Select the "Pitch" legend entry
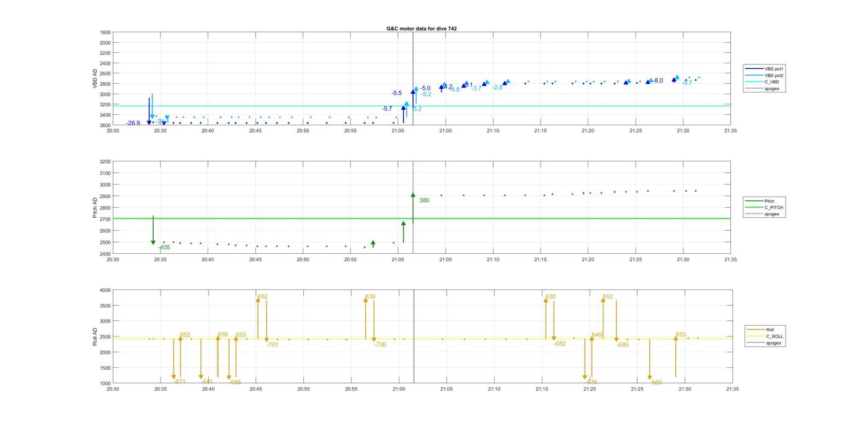The height and width of the screenshot is (430, 868). (769, 201)
